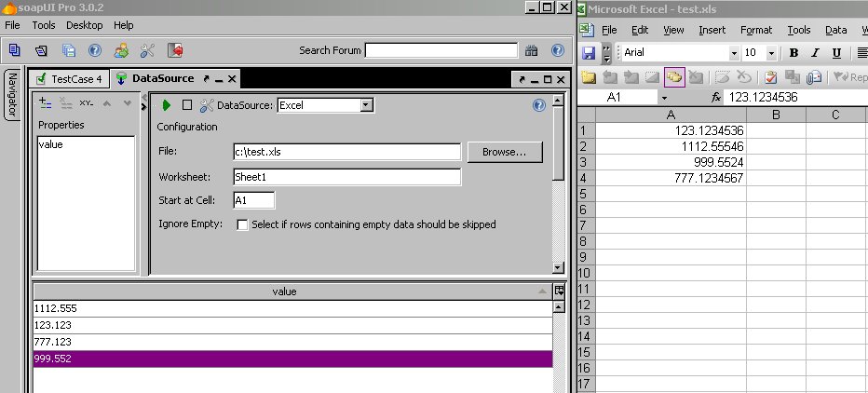Viewport: 868px width, 393px height.
Task: Open the font size 10 dropdown
Action: click(x=771, y=53)
